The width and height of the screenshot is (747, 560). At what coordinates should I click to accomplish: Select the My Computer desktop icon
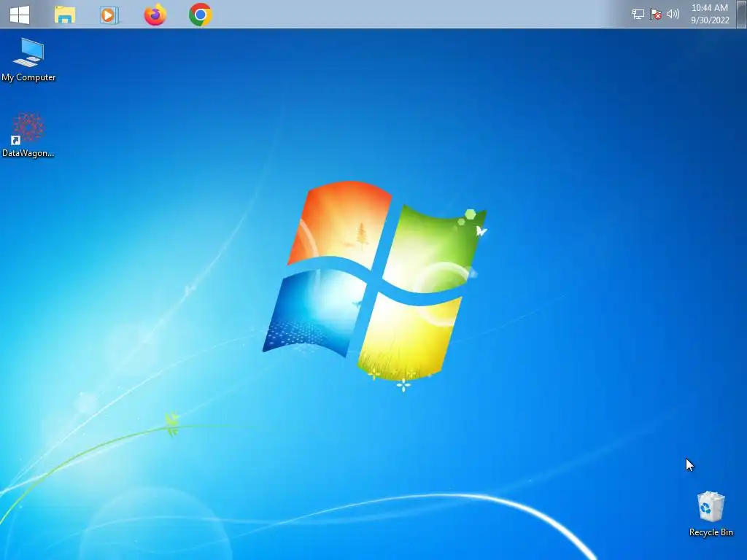28,60
